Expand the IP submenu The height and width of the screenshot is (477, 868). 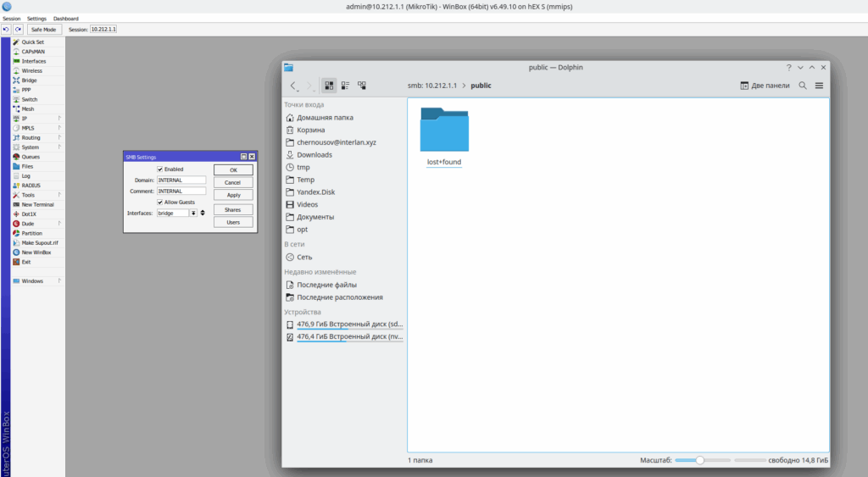coord(25,119)
